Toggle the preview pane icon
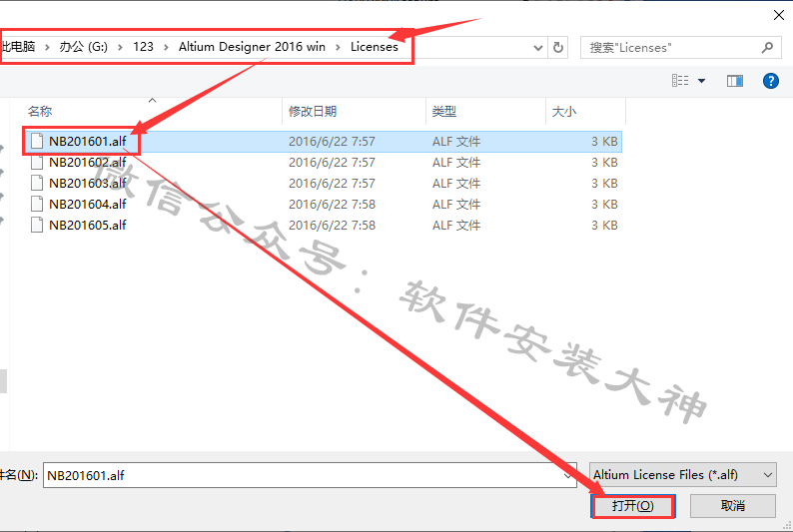This screenshot has width=793, height=532. 734,81
